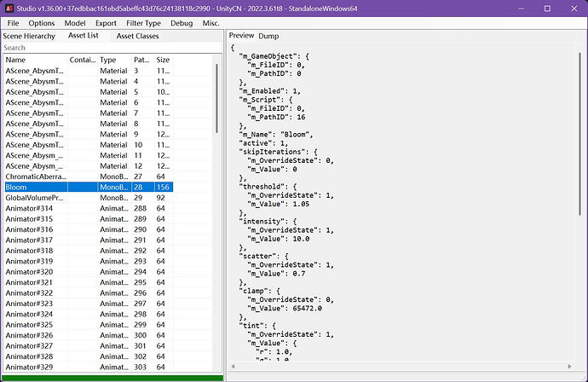Click the Studio app icon in title bar
Image resolution: width=588 pixels, height=382 pixels.
tap(10, 8)
